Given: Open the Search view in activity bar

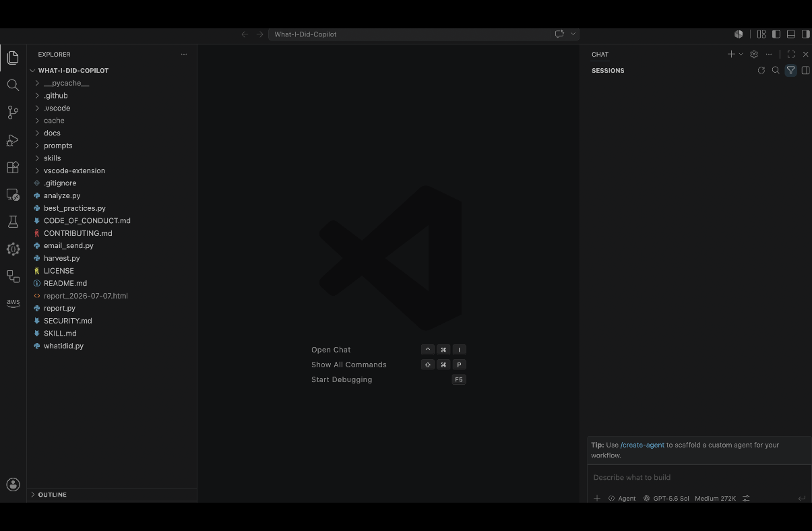Looking at the screenshot, I should [13, 85].
